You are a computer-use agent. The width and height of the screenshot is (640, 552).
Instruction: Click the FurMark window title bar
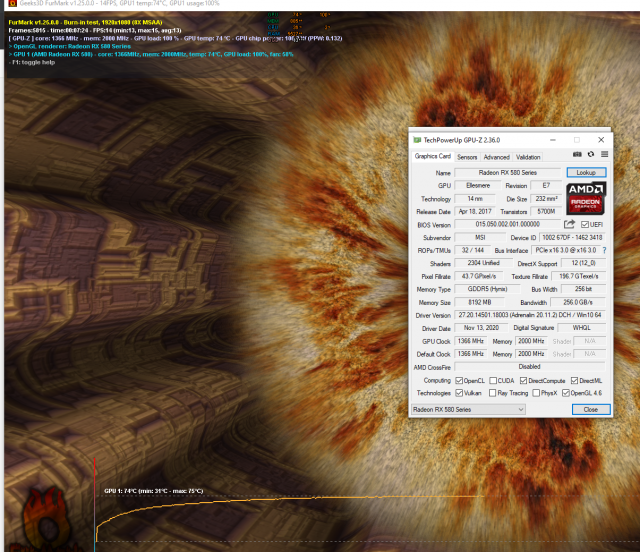pos(320,4)
